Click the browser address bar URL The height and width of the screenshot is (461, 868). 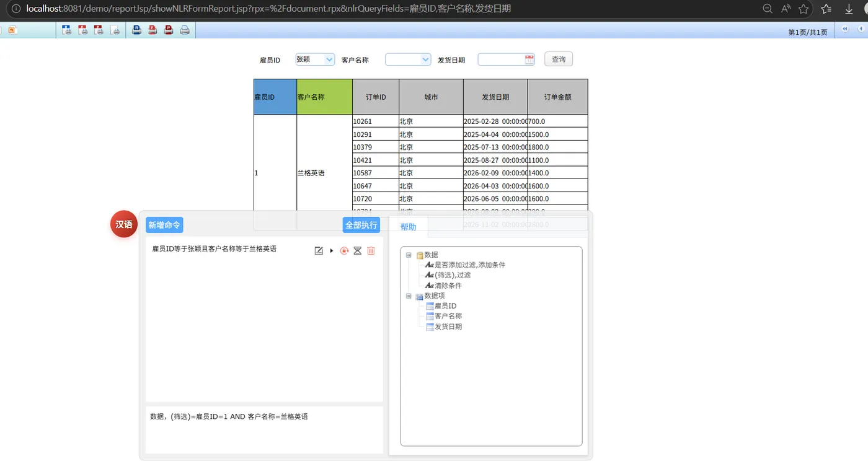(268, 9)
